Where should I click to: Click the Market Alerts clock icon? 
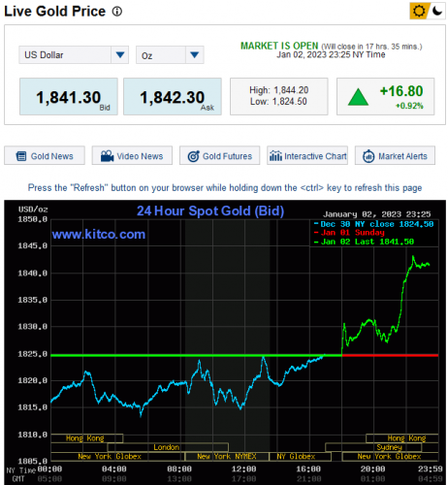point(368,156)
